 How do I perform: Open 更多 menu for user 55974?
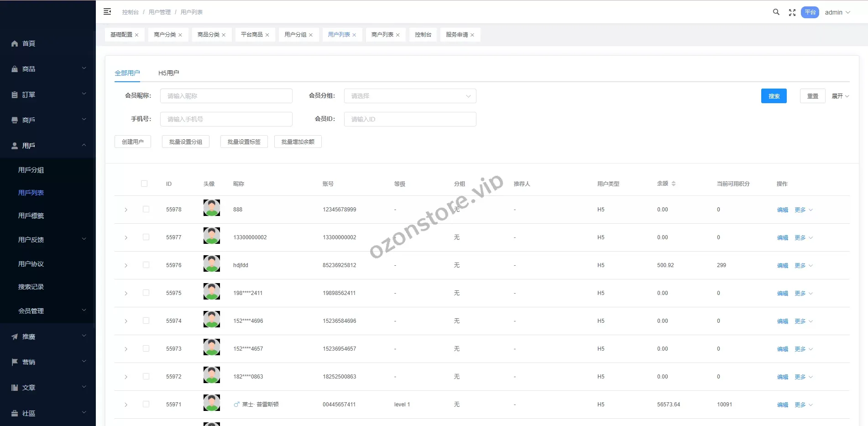click(803, 321)
